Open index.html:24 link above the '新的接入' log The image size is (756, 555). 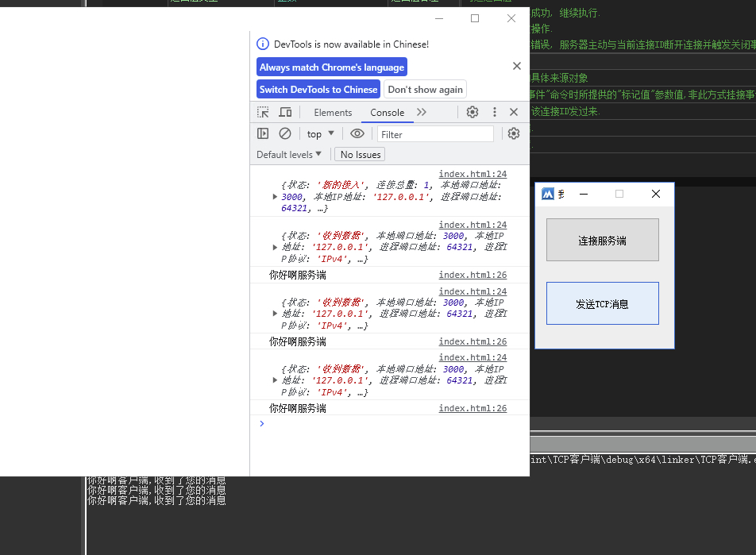click(x=472, y=174)
